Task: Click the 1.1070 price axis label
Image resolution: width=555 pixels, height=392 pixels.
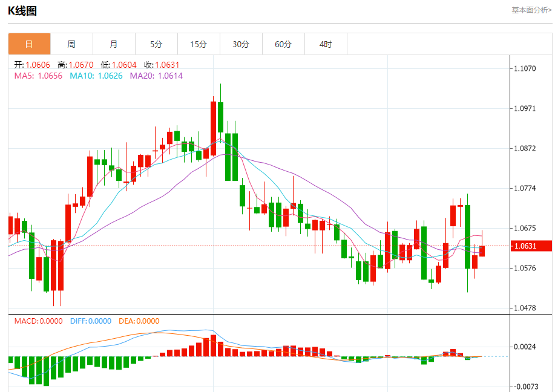Action: (525, 68)
